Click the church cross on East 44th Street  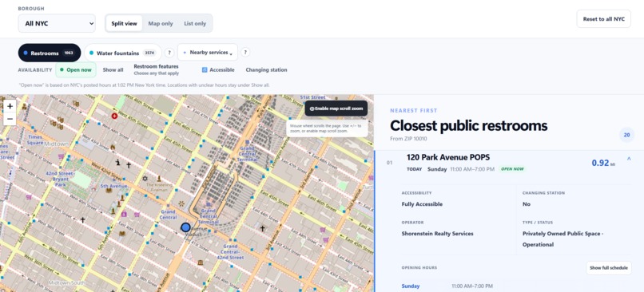pyautogui.click(x=262, y=228)
